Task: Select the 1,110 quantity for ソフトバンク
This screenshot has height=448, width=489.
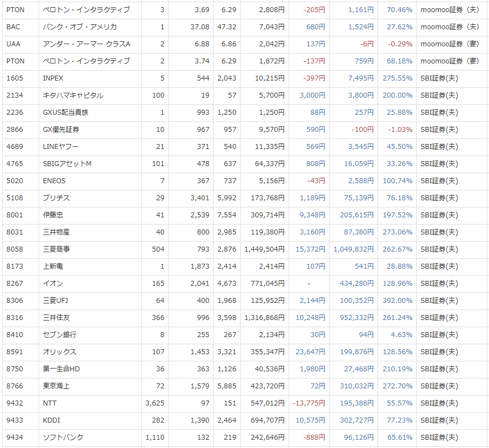Action: (155, 438)
